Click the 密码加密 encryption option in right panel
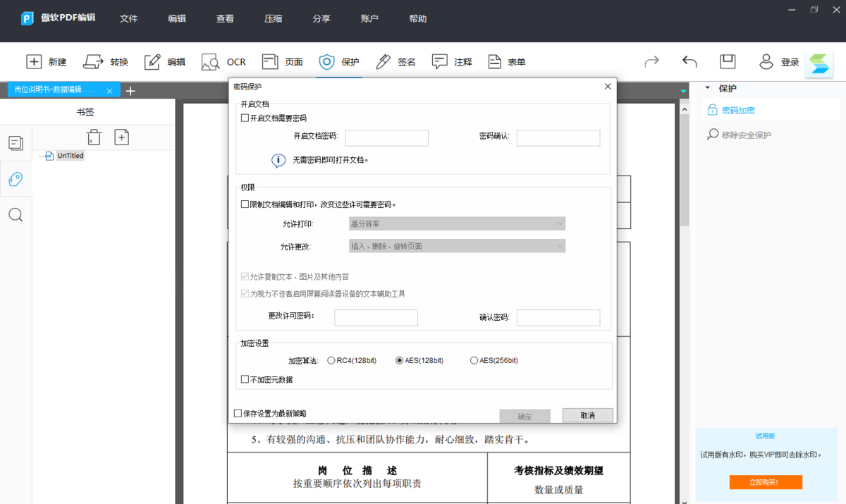The image size is (846, 504). (x=737, y=109)
